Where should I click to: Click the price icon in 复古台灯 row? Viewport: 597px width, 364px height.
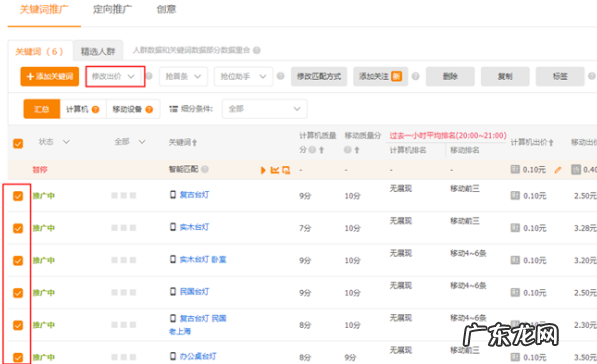(515, 196)
